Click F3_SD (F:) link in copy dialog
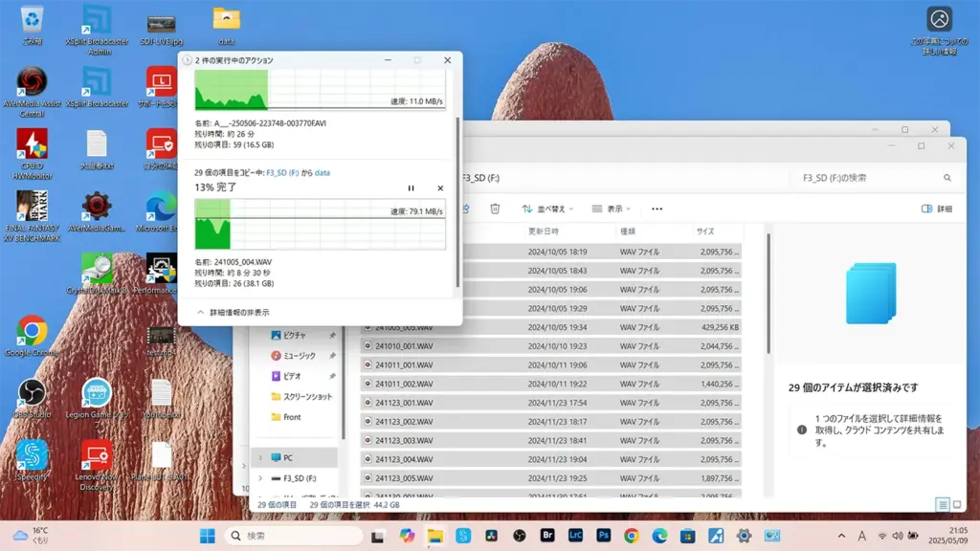The image size is (980, 551). pos(282,173)
